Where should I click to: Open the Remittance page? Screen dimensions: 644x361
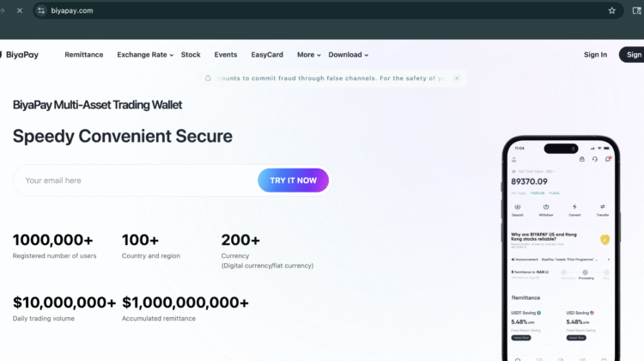point(84,55)
